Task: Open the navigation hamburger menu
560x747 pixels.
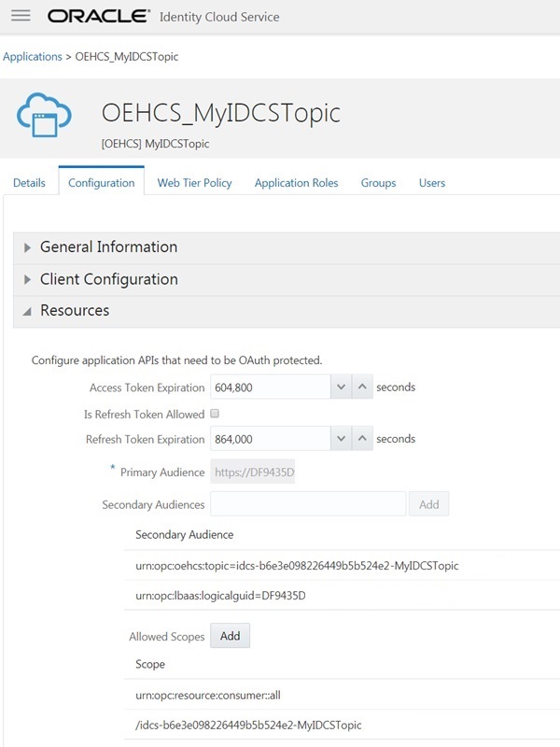Action: 21,16
